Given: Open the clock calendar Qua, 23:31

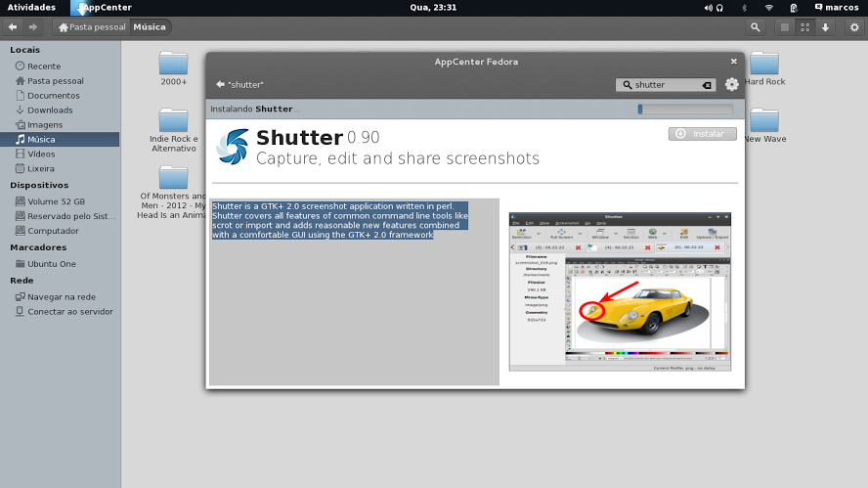Looking at the screenshot, I should [x=433, y=7].
